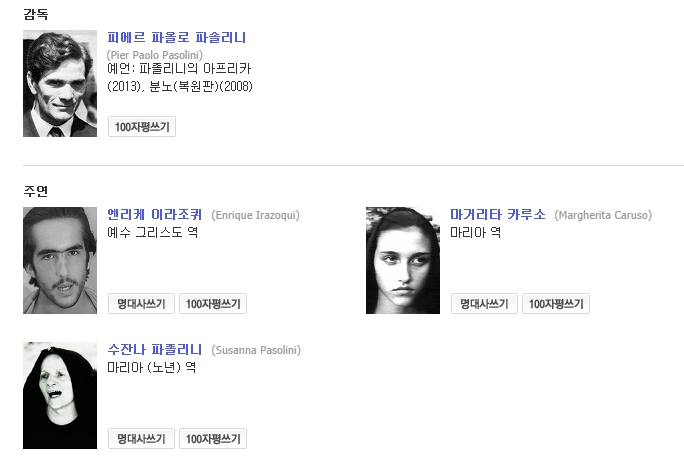Image resolution: width=684 pixels, height=465 pixels.
Task: Click Margherita Caruso's photo thumbnail
Action: (403, 260)
